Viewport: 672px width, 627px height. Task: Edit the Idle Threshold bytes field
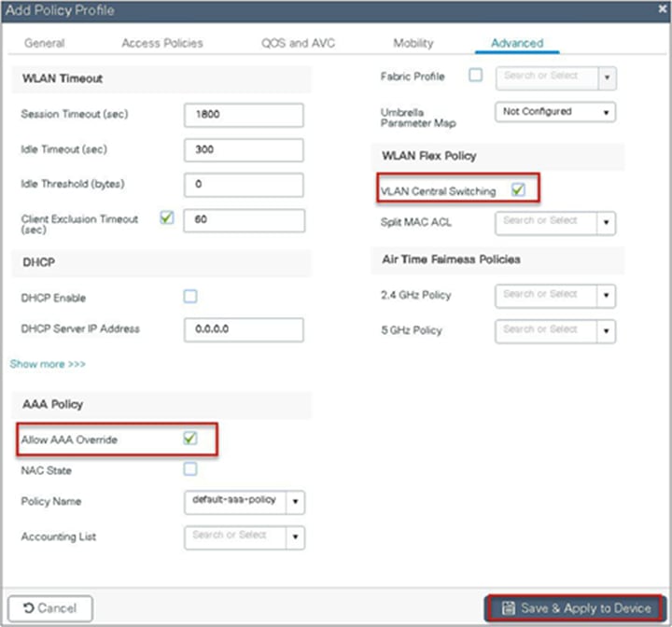pos(244,185)
